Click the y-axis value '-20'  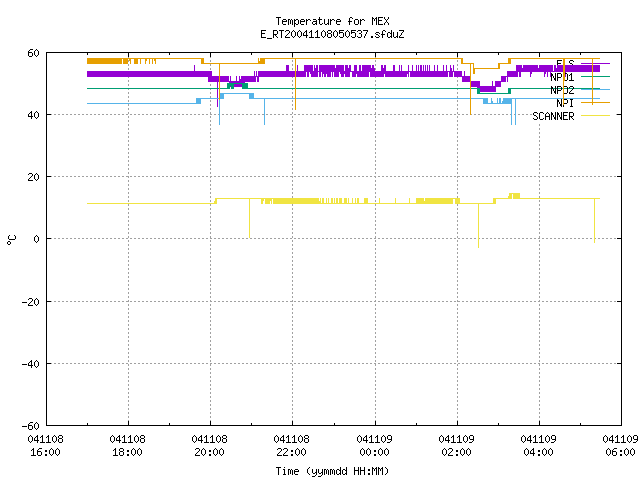31,302
